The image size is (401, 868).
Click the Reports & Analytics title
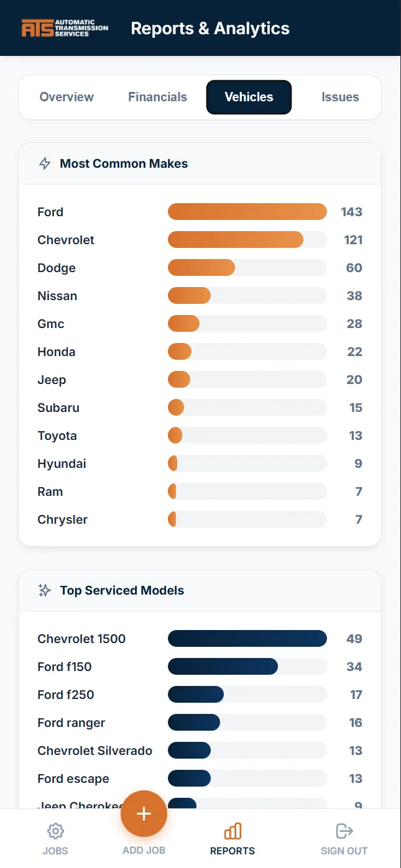(x=210, y=29)
